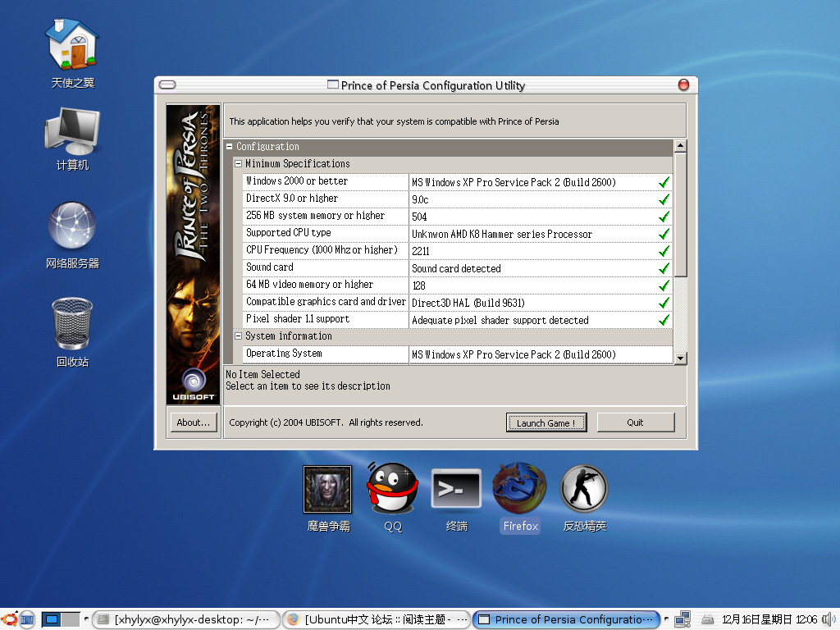The height and width of the screenshot is (630, 840).
Task: Click the '504' memory value cell
Action: (541, 217)
